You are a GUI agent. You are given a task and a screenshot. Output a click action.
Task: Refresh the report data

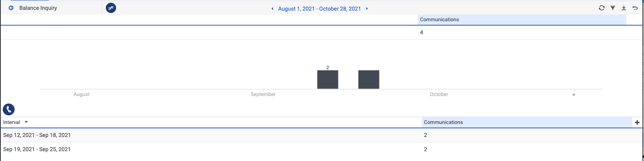pos(602,8)
